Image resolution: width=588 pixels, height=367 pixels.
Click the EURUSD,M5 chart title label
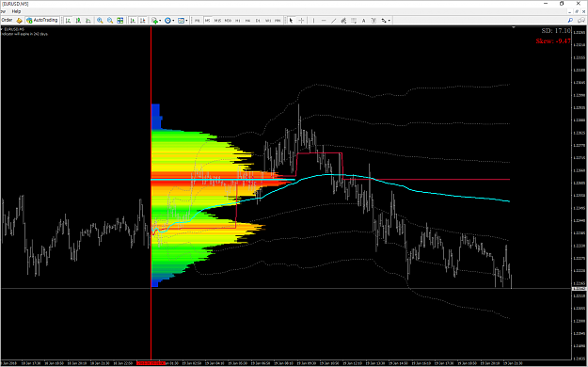click(x=13, y=29)
